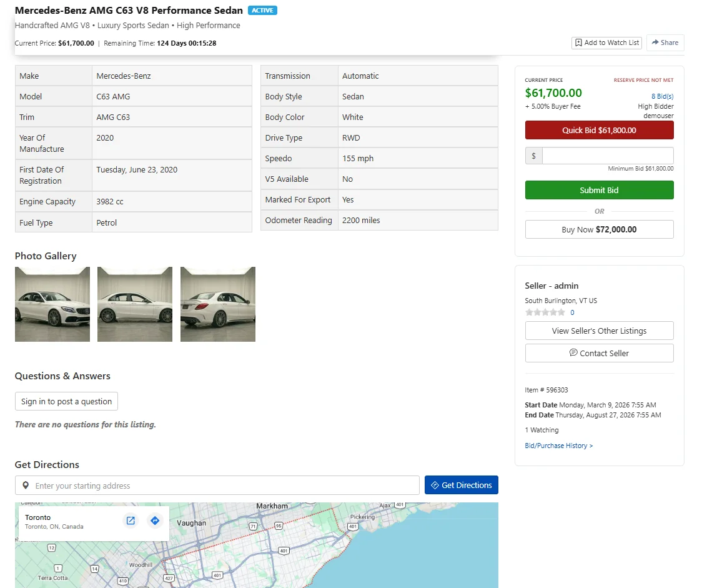The height and width of the screenshot is (588, 702).
Task: Open the rear-view car photo thumbnail
Action: pos(218,304)
